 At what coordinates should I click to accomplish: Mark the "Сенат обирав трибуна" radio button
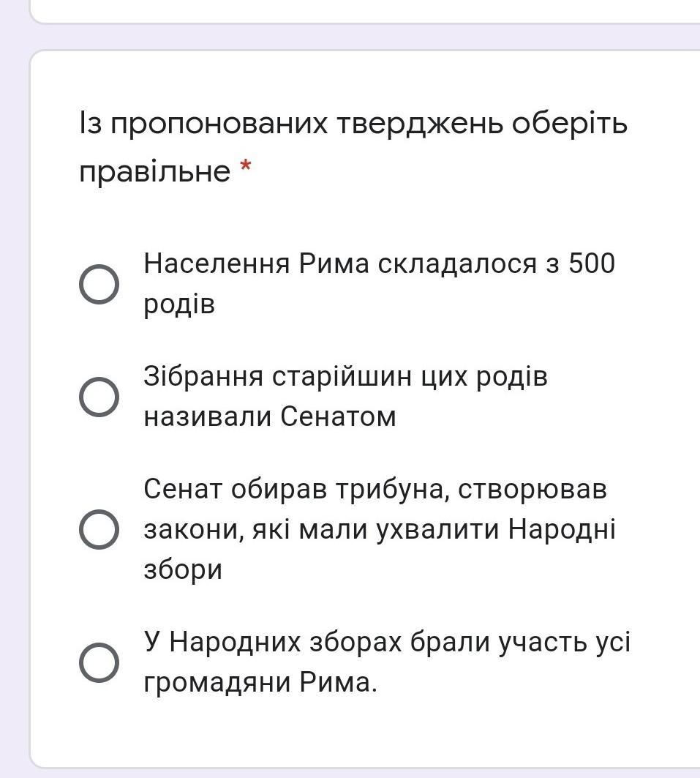tap(99, 529)
